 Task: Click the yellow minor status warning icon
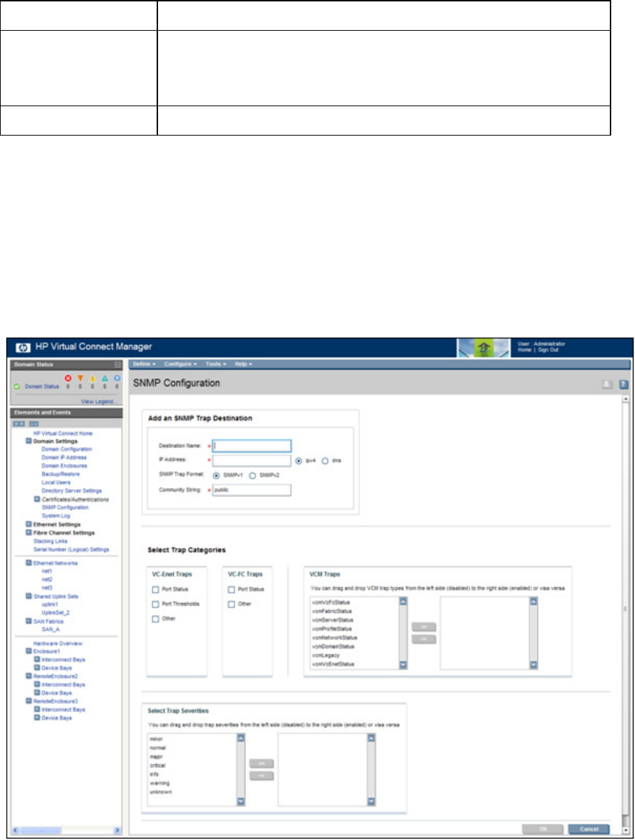(x=93, y=377)
